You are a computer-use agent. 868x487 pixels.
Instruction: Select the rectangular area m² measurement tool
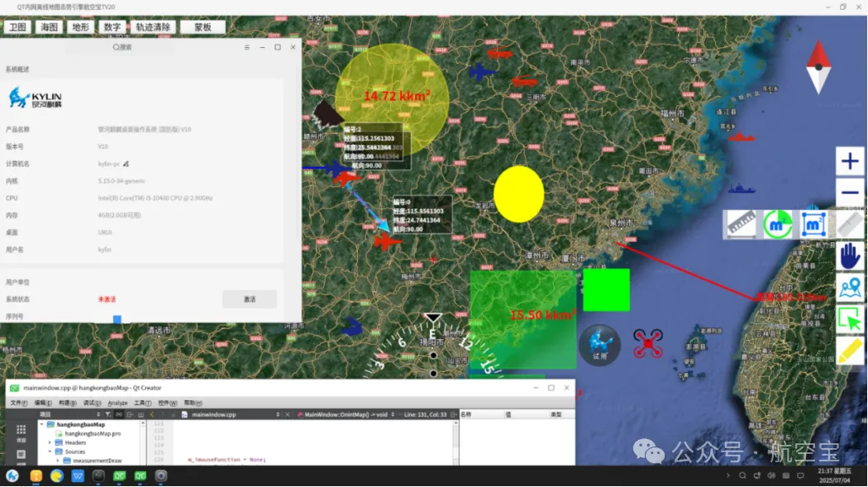(813, 224)
